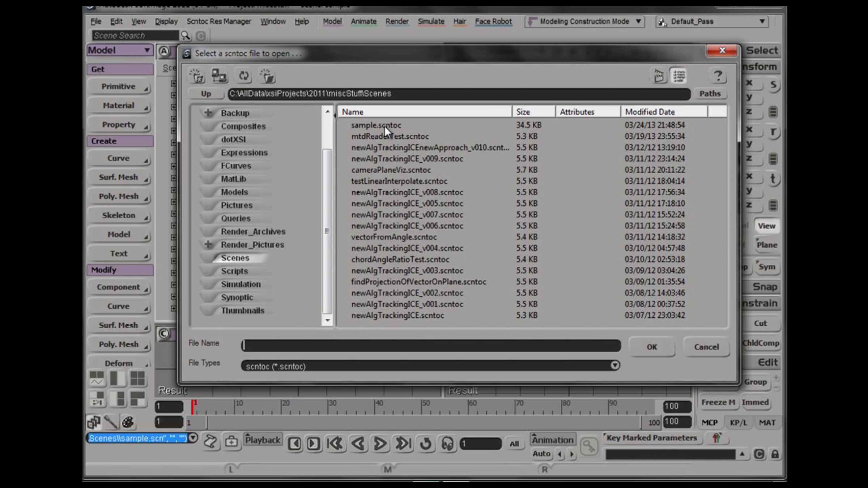The image size is (868, 488).
Task: Open the File Types dropdown
Action: 614,365
